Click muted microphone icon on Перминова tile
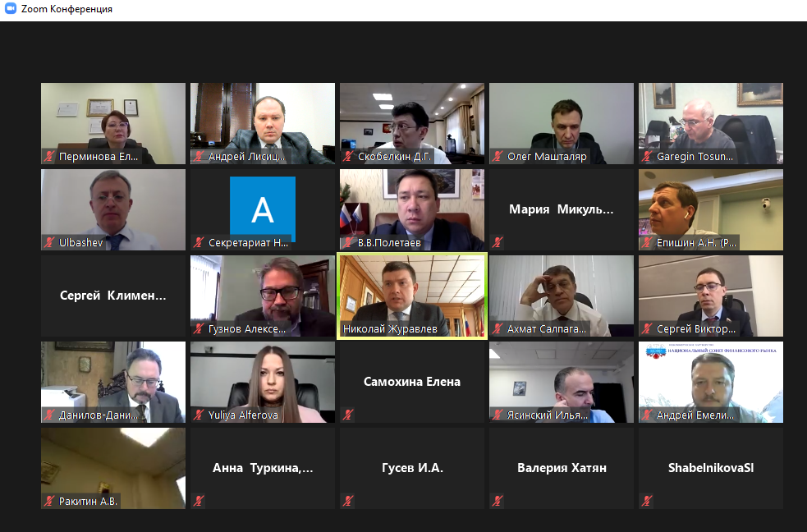This screenshot has width=807, height=532. (x=49, y=157)
